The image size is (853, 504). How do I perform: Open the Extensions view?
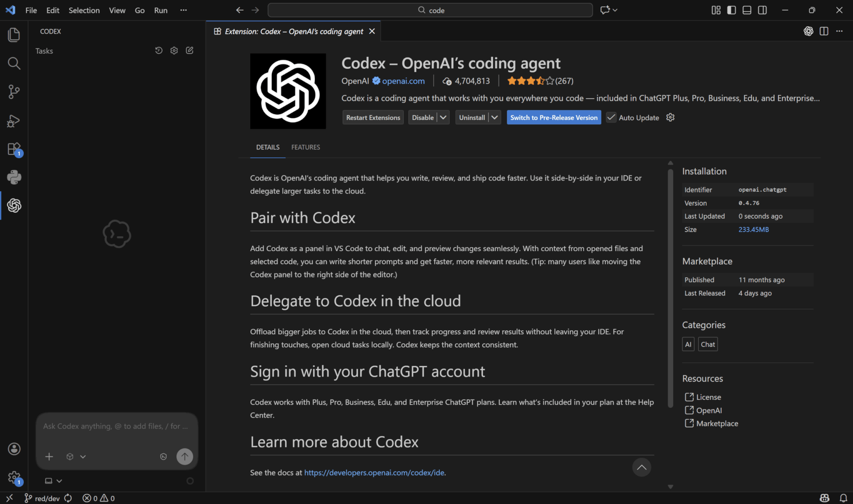(x=14, y=149)
